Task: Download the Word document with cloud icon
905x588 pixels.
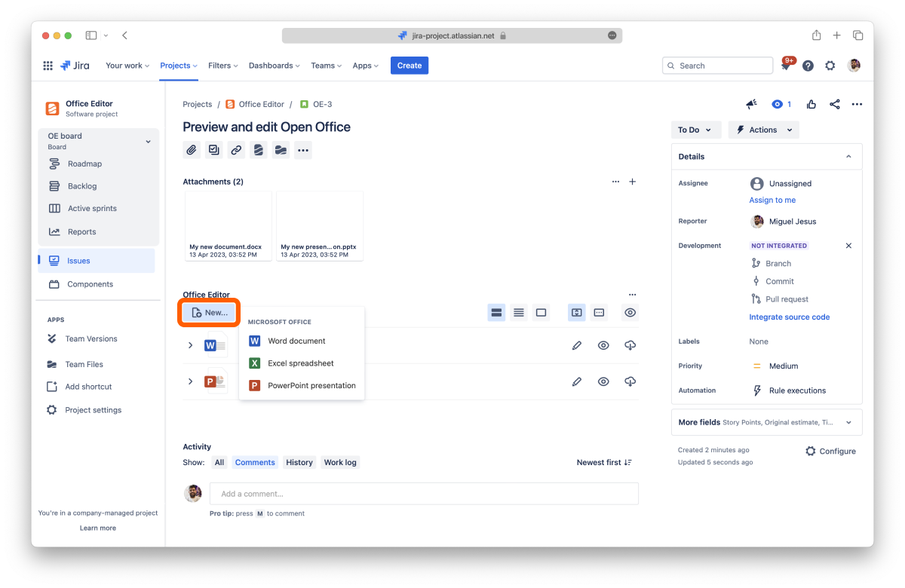Action: [x=630, y=345]
